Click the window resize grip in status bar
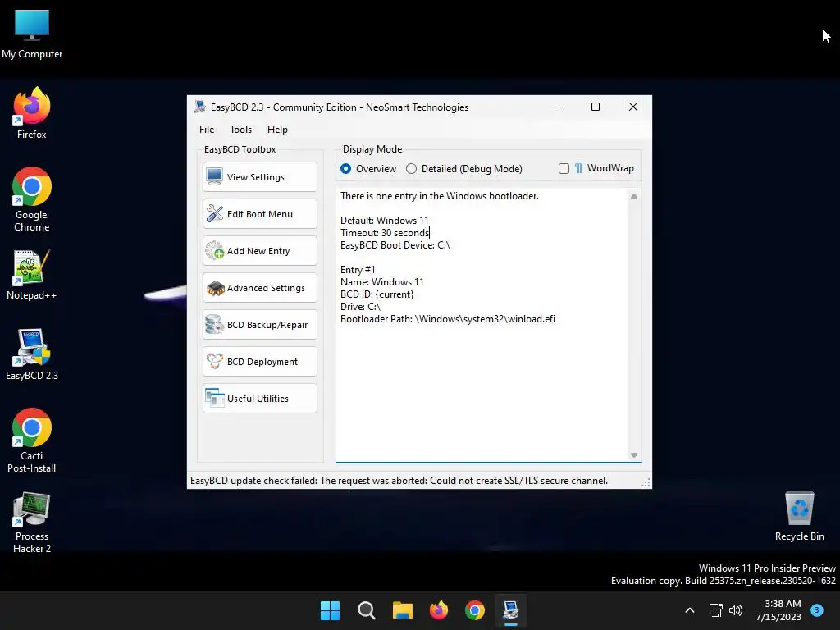The height and width of the screenshot is (630, 840). click(x=646, y=482)
